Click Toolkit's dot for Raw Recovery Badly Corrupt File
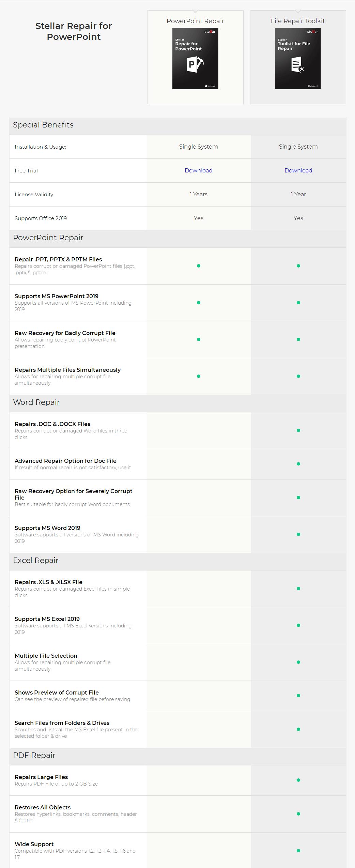Image resolution: width=355 pixels, height=868 pixels. click(x=298, y=339)
